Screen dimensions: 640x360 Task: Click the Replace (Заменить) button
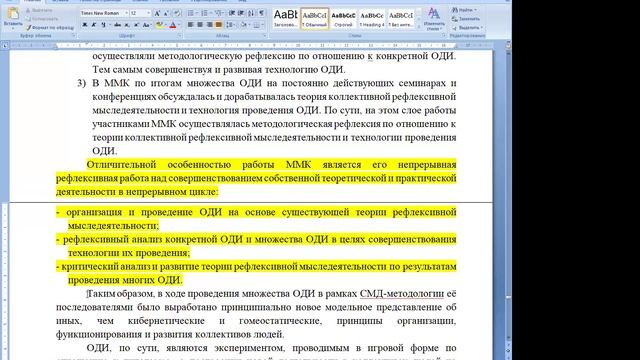click(466, 18)
